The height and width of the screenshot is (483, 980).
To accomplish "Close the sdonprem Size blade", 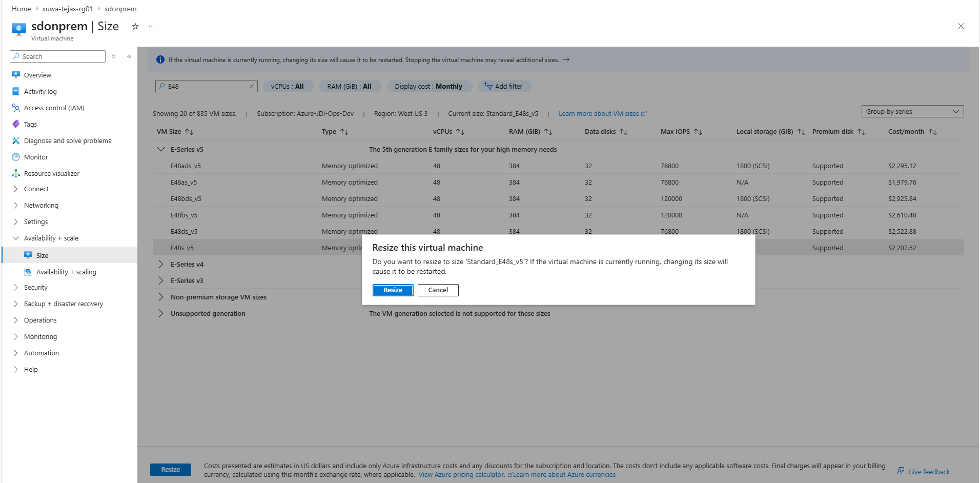I will (961, 26).
